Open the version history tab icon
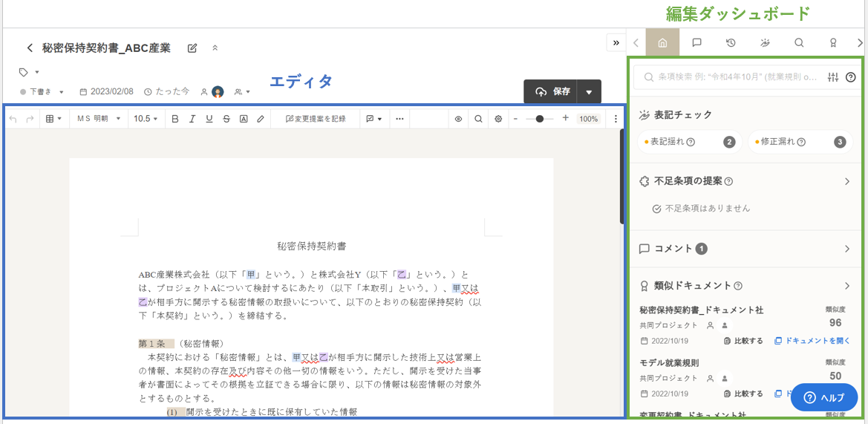 (x=731, y=43)
